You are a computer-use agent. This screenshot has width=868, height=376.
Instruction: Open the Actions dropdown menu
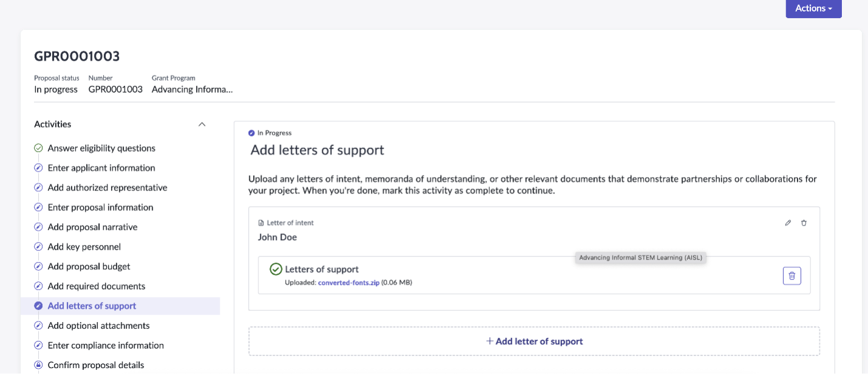coord(813,8)
